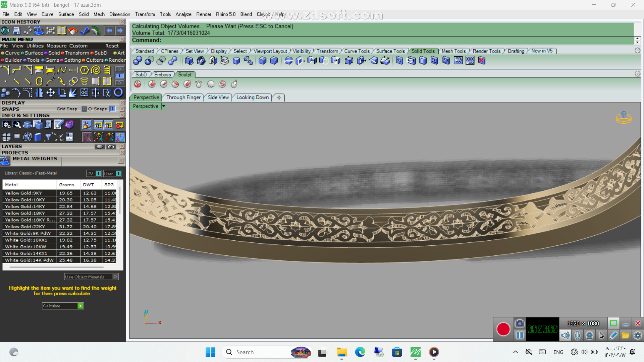Toggle the O-Snaps switch

[x=113, y=109]
